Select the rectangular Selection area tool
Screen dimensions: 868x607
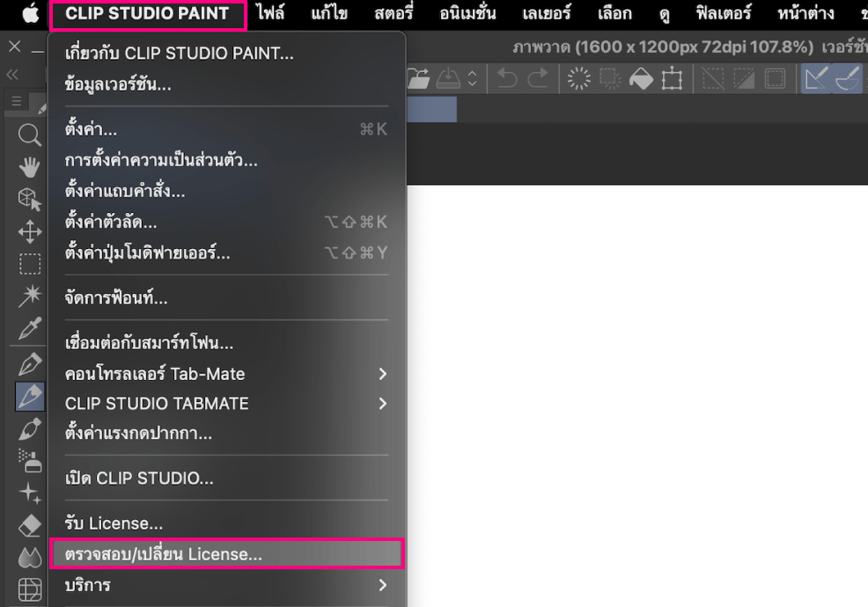[30, 265]
